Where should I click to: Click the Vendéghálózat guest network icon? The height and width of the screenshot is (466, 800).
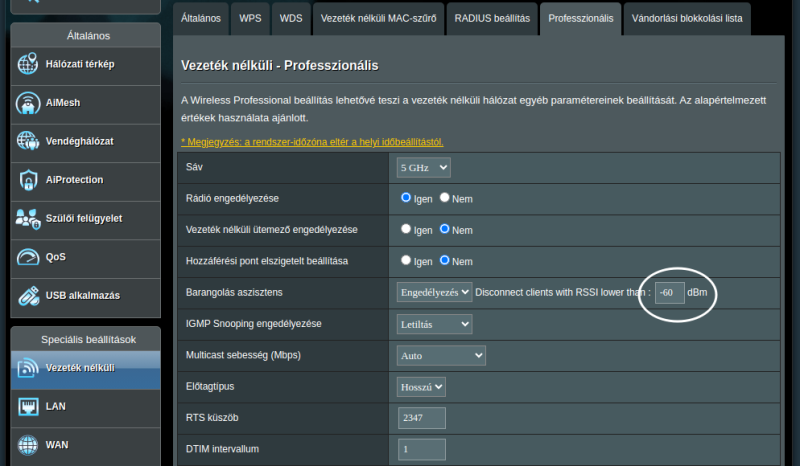(x=28, y=141)
